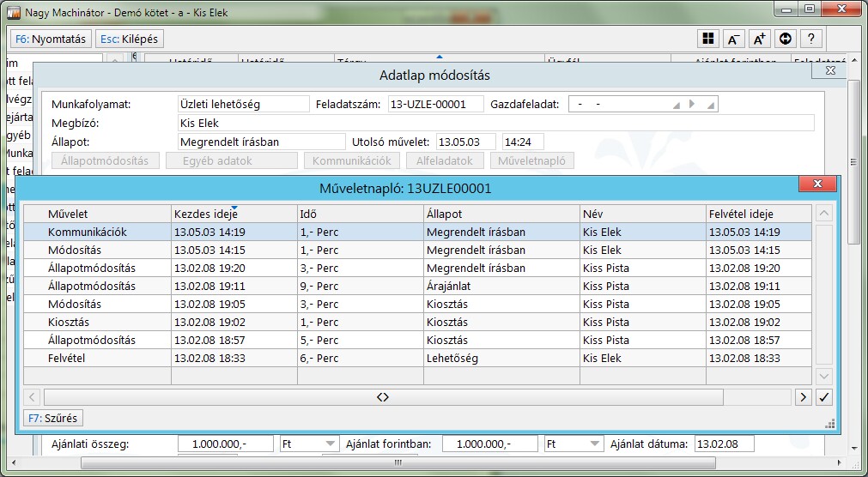This screenshot has width=868, height=477.
Task: Click resize grip of Műveletnapló dialog
Action: click(x=829, y=424)
